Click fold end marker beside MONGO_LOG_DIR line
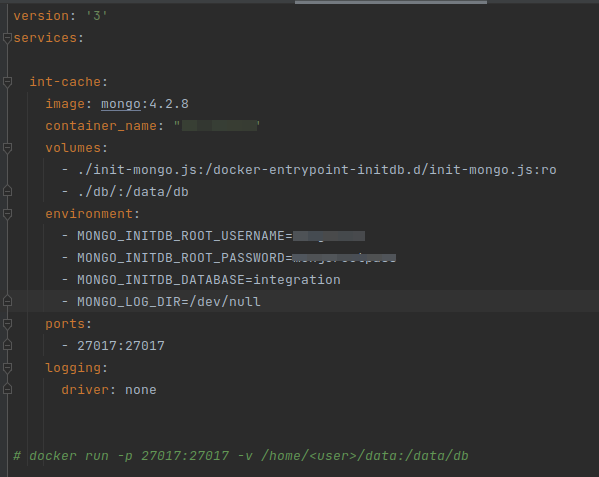This screenshot has height=477, width=599. click(x=7, y=301)
